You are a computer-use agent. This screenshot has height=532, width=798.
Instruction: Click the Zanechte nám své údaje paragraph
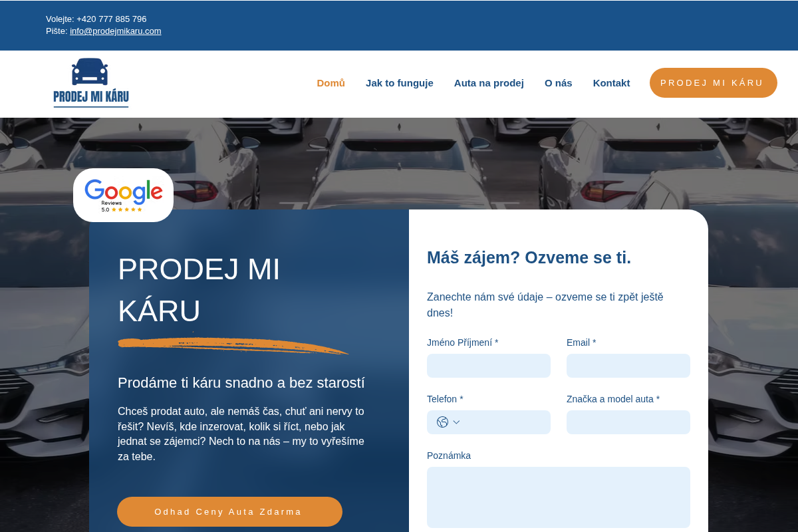[x=545, y=305]
